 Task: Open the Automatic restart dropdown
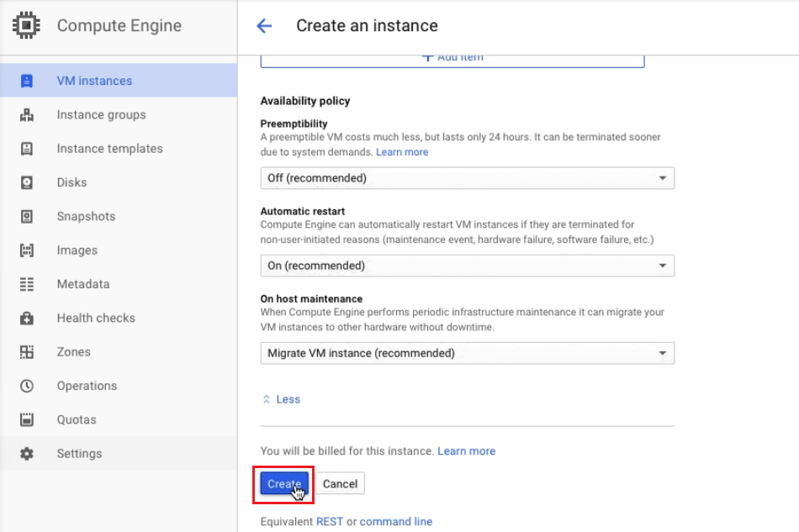pos(468,266)
